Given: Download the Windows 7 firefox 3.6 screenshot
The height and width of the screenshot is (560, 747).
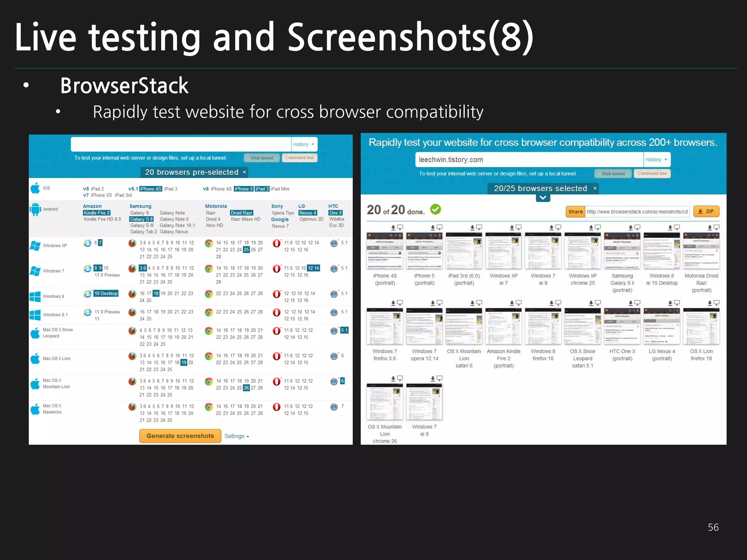Looking at the screenshot, I should 393,303.
